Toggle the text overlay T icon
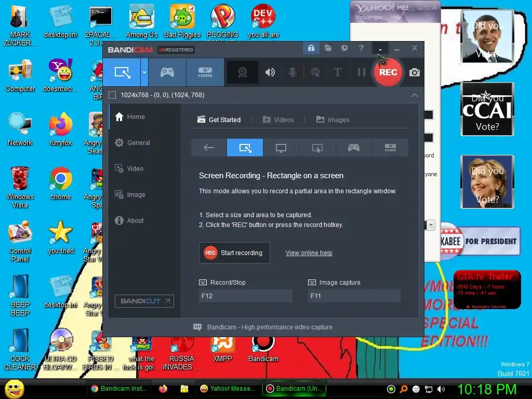The image size is (532, 399). click(337, 72)
